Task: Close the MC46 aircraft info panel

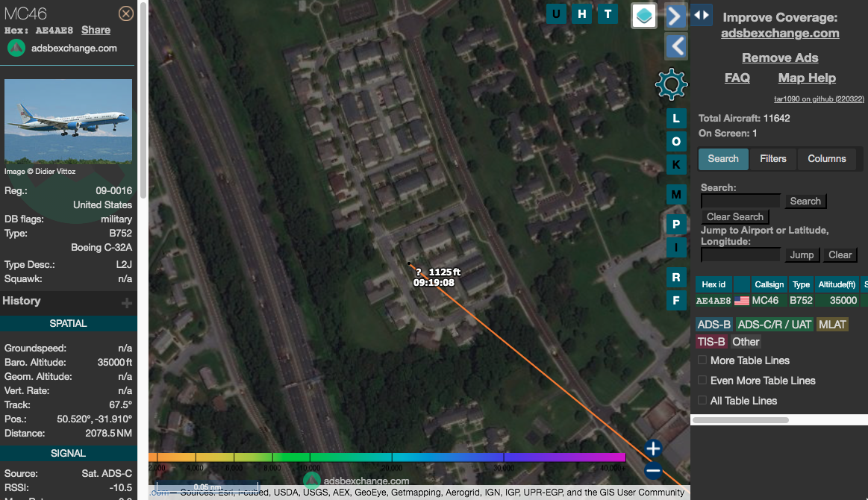Action: pos(126,13)
